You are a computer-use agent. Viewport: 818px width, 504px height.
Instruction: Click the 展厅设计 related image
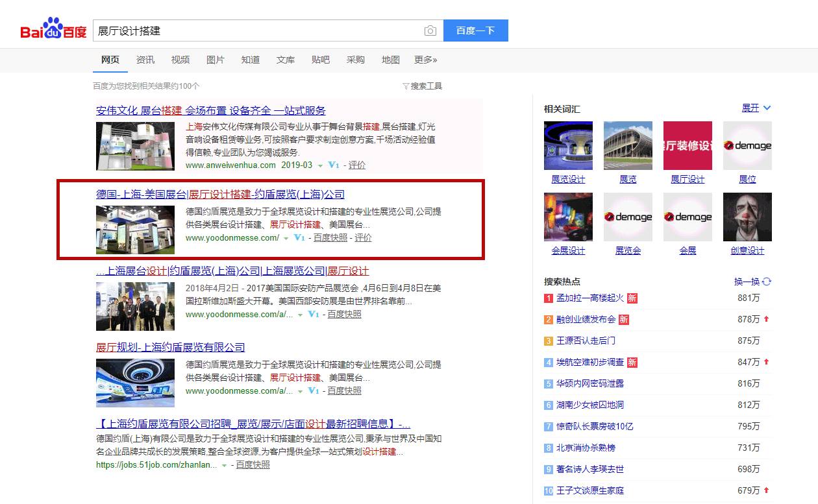[x=688, y=145]
